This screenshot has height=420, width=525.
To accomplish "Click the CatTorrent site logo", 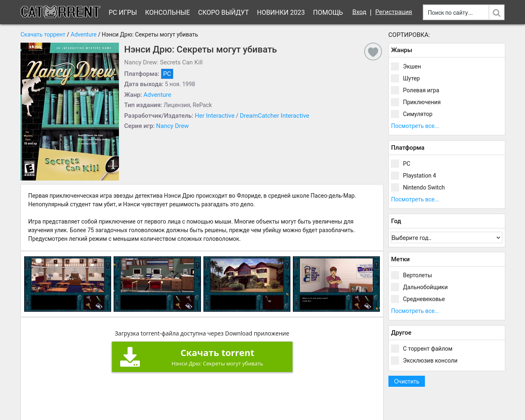I will [x=60, y=12].
